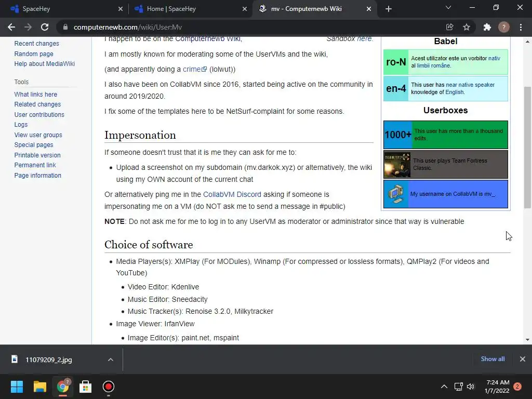The height and width of the screenshot is (399, 532).
Task: Go back to the previous page
Action: 11,27
